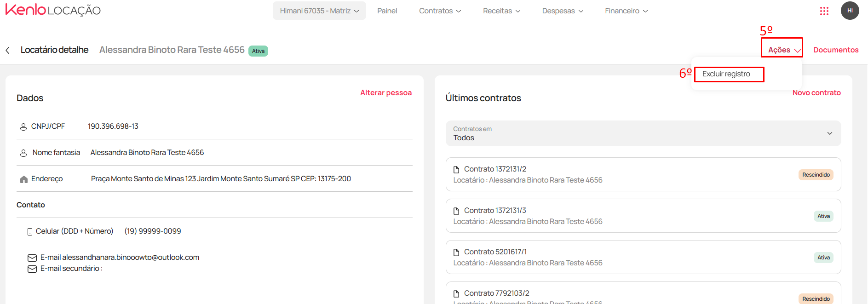Click the E-mail secundário envelope icon

32,269
